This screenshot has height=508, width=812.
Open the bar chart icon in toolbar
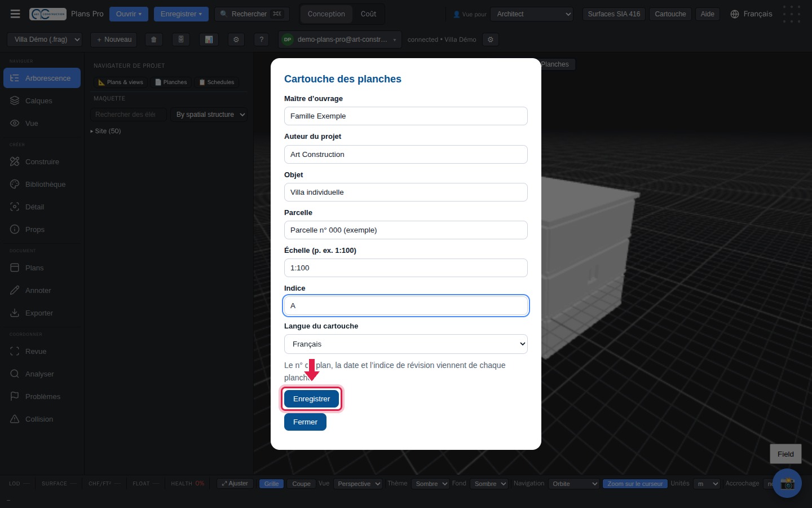tap(209, 40)
